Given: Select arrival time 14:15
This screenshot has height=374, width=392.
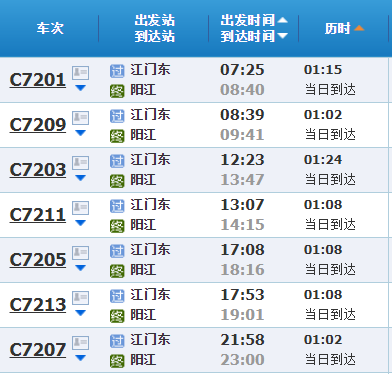Looking at the screenshot, I should click(242, 225).
